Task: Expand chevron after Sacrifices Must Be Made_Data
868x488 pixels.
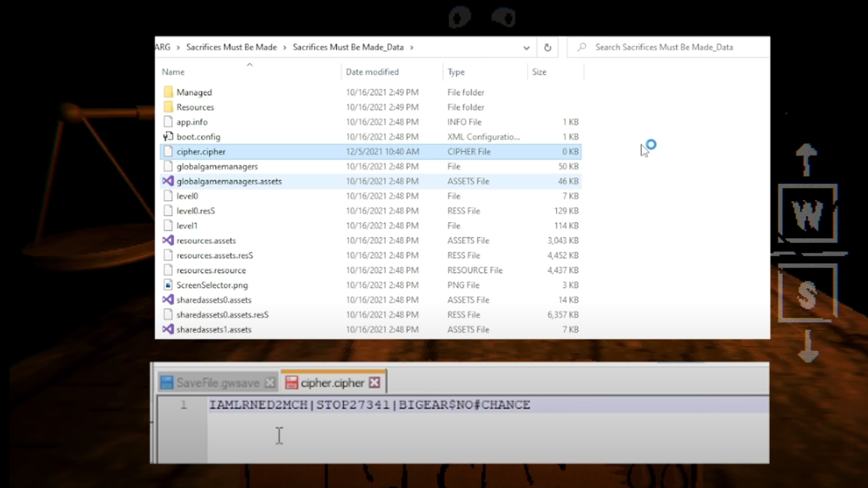Action: click(x=412, y=47)
